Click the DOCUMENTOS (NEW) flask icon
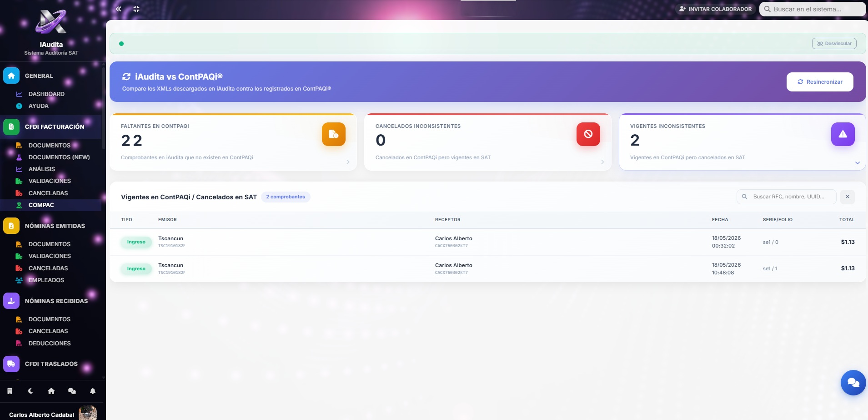868x420 pixels. pos(19,157)
